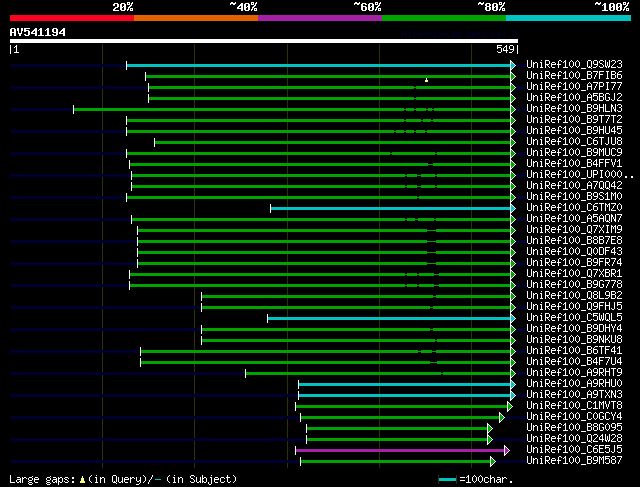Image resolution: width=640 pixels, height=487 pixels.
Task: Click the UniRef100_B9NKU8 label
Action: [574, 340]
